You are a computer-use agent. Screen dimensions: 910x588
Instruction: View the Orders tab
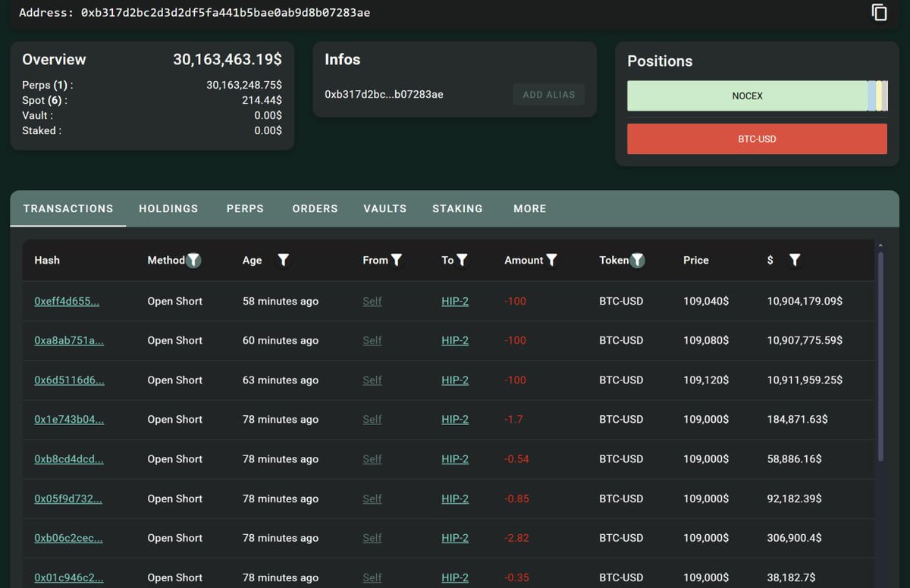point(315,208)
